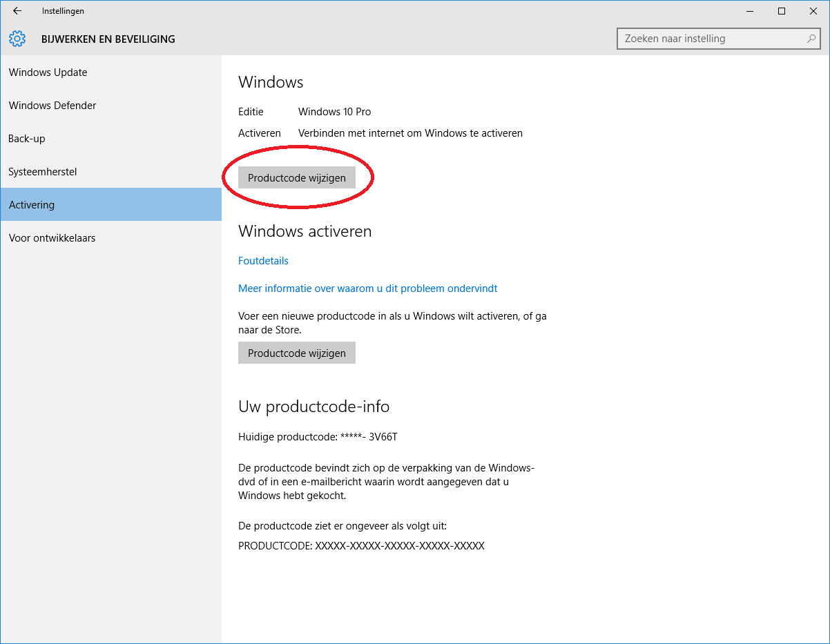
Task: Click the 'Windows activeren' heading
Action: tap(305, 231)
